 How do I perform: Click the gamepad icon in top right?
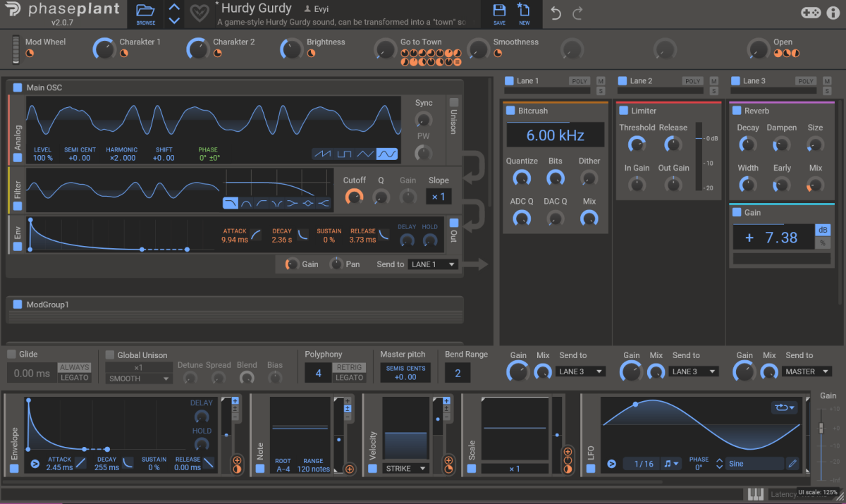point(810,13)
